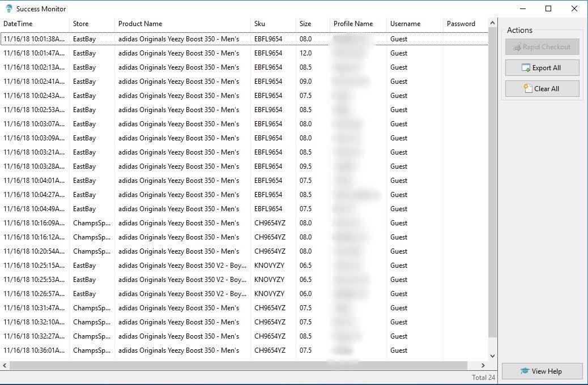Click the Sku column header
This screenshot has width=588, height=385.
273,24
